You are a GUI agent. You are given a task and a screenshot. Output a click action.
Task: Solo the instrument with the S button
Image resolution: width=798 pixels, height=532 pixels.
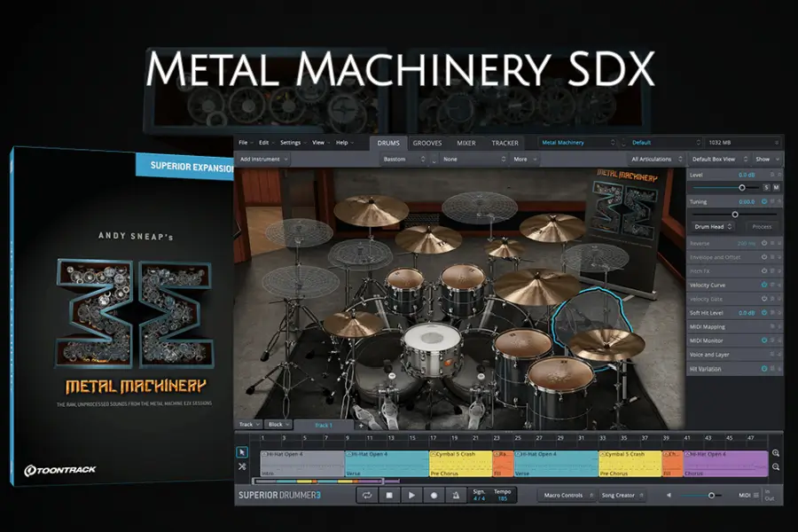[x=766, y=187]
